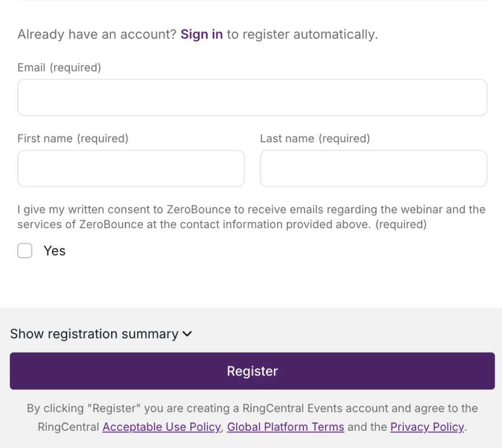Viewport: 502px width, 448px height.
Task: Select the Last name text box
Action: coord(373,168)
